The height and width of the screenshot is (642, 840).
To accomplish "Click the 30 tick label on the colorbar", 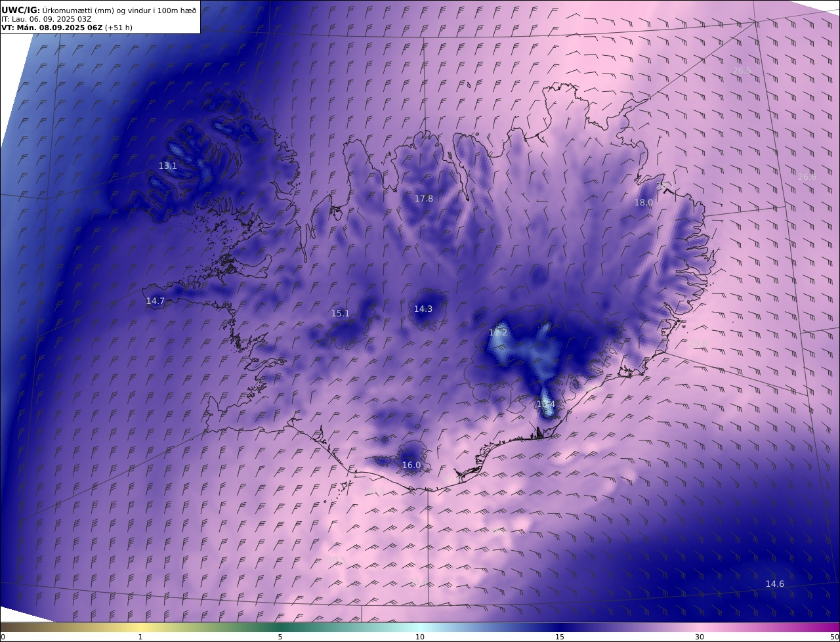I will (x=700, y=637).
